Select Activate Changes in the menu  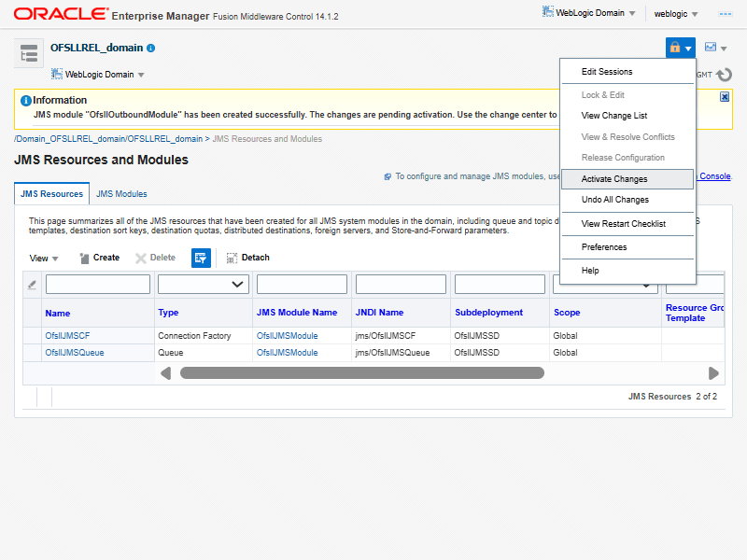(x=627, y=179)
